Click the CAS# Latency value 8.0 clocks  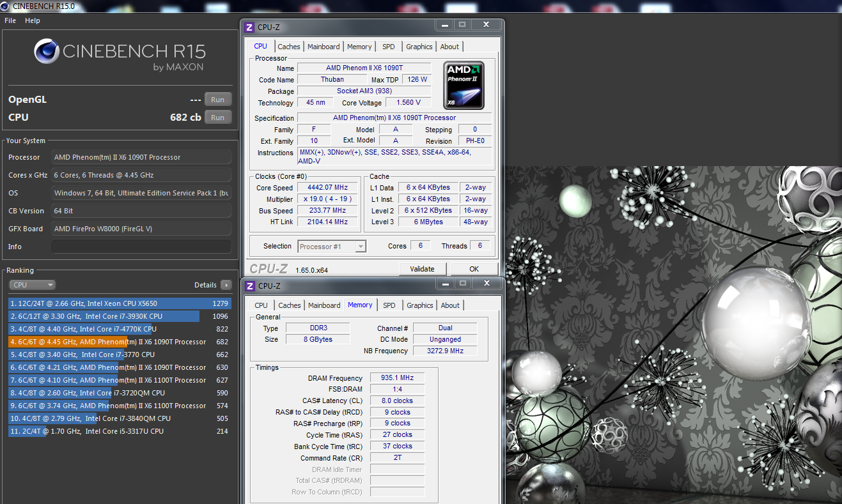(397, 401)
